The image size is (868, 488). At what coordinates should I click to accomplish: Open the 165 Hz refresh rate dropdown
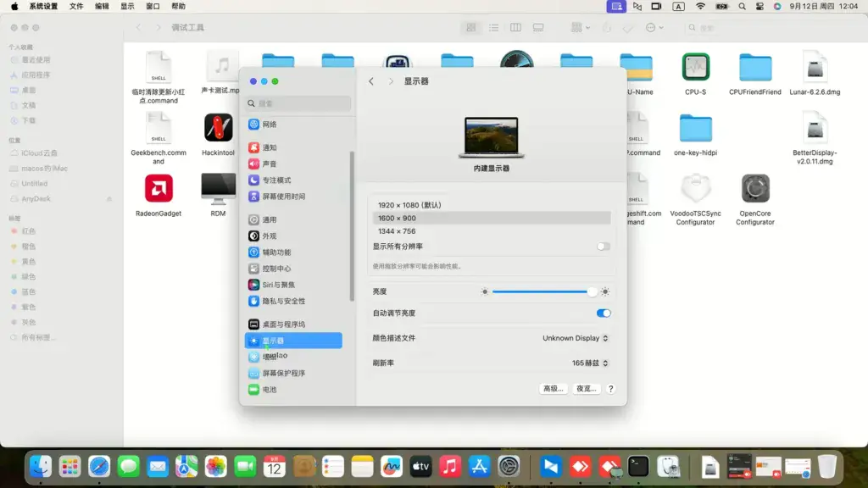(x=590, y=363)
